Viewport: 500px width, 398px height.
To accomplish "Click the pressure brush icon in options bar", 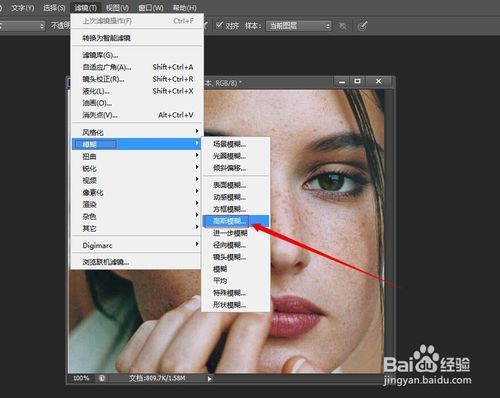I will coord(362,26).
